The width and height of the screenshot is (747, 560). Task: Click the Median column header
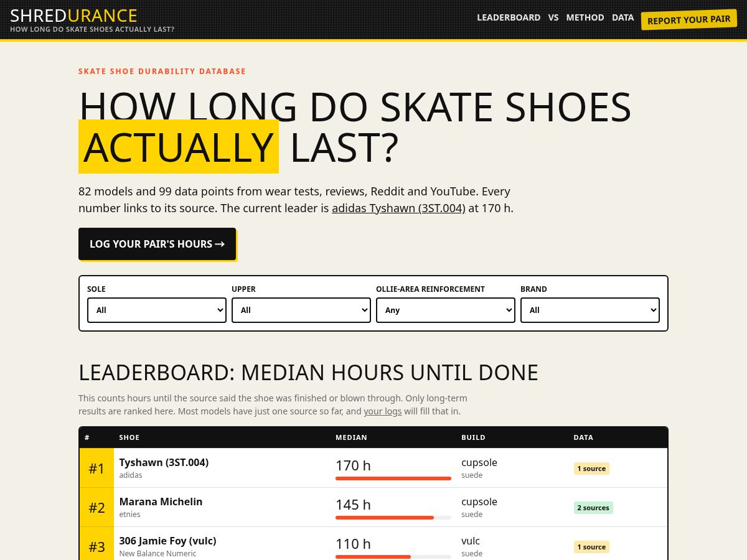tap(351, 437)
